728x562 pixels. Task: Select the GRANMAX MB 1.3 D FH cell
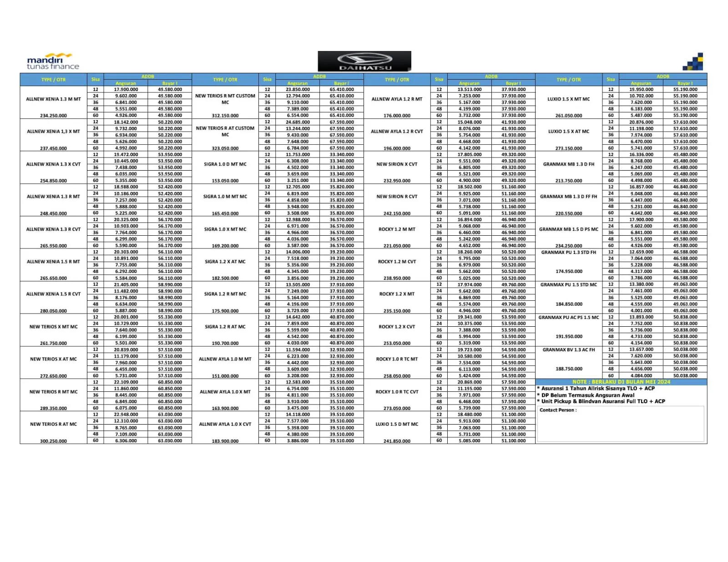pos(569,164)
